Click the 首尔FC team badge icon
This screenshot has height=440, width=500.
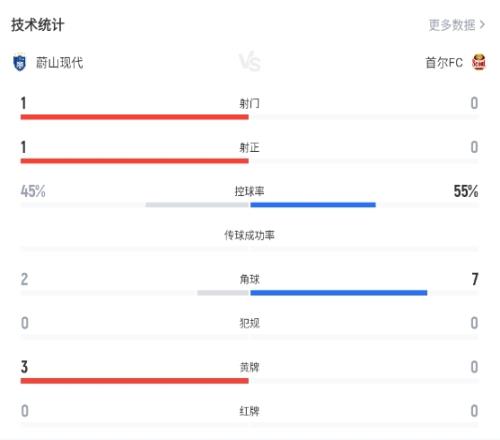479,62
